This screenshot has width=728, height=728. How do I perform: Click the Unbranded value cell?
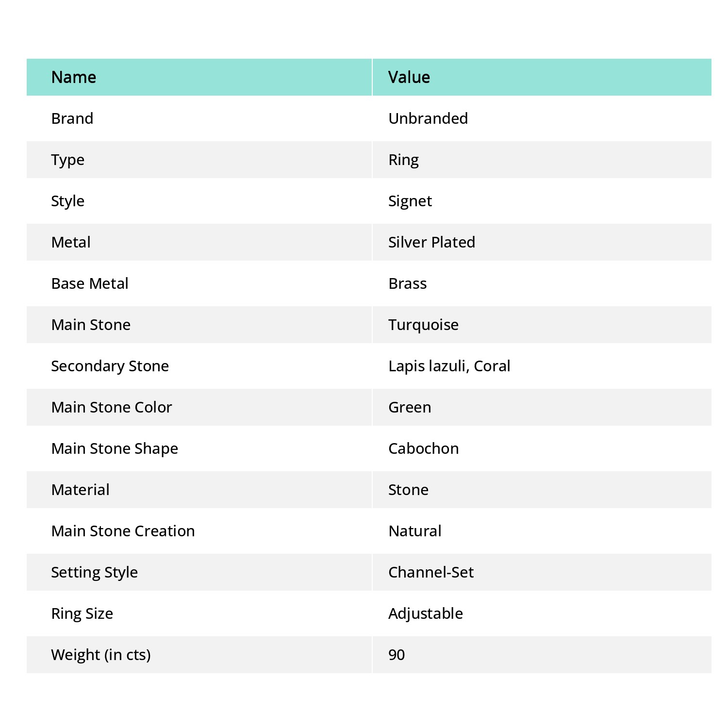[x=428, y=118]
